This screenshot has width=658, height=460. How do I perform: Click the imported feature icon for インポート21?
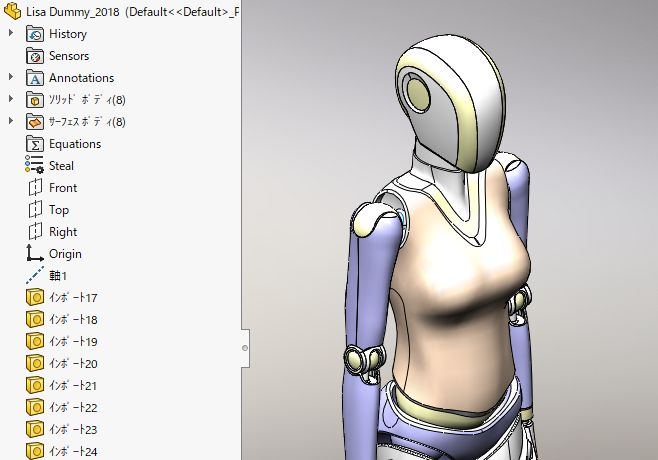tap(35, 385)
